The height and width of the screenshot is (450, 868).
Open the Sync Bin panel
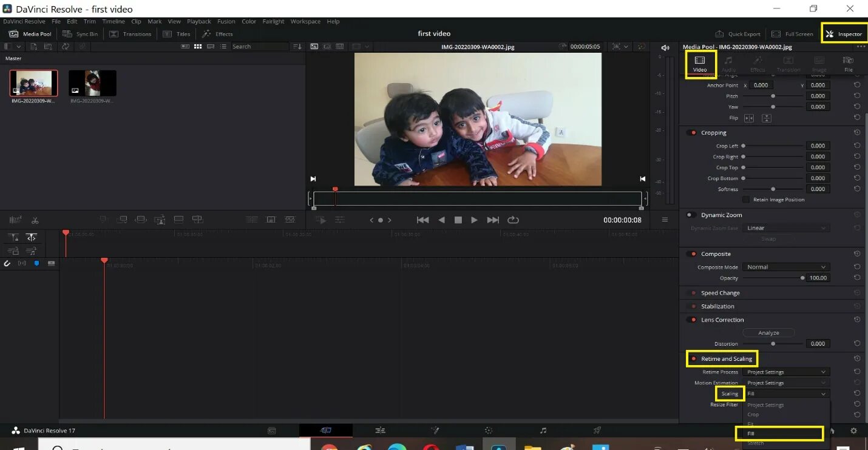pyautogui.click(x=80, y=34)
